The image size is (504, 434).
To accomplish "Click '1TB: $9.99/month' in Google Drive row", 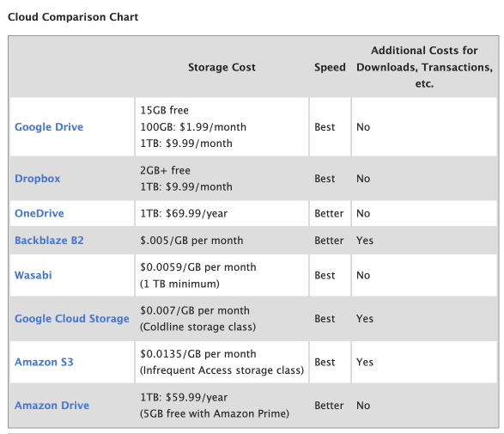I will point(186,144).
